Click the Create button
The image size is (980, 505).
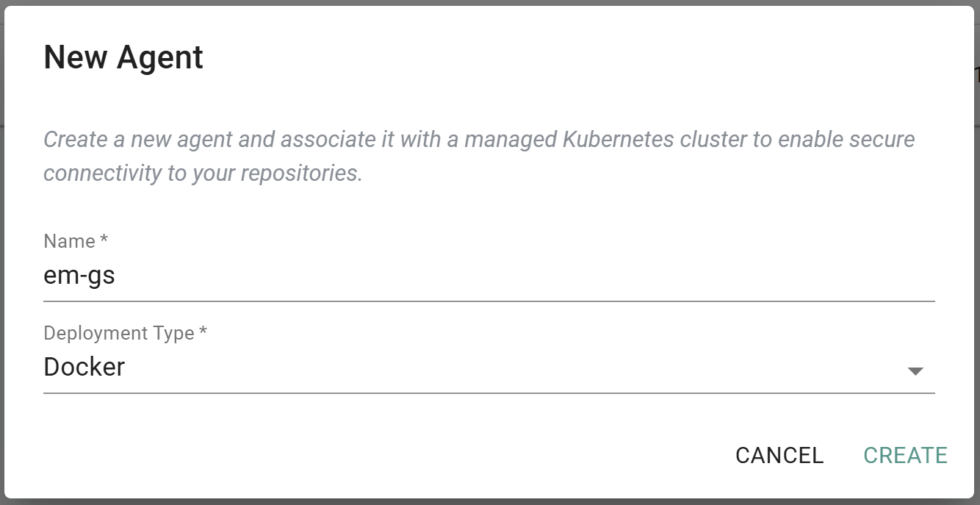905,456
